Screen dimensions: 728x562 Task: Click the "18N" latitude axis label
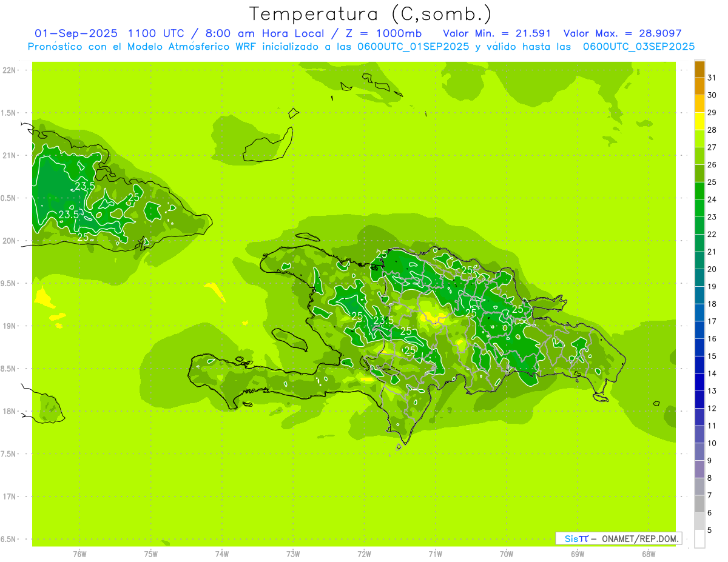(x=10, y=412)
